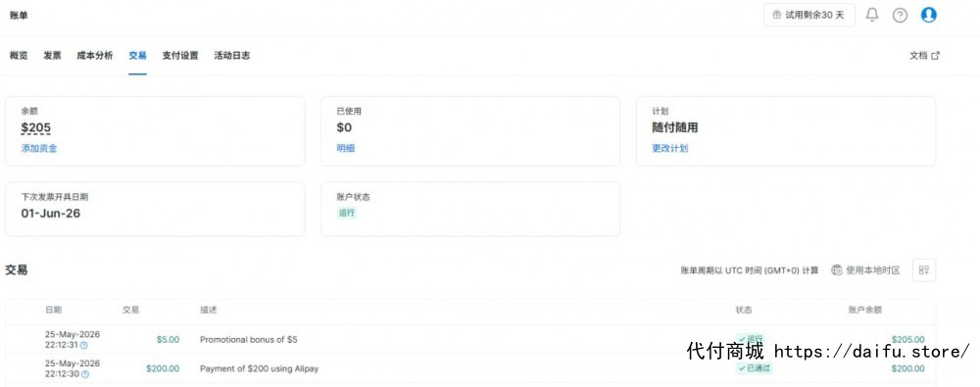Click the 运行 account status badge
This screenshot has width=980, height=387.
pos(347,213)
